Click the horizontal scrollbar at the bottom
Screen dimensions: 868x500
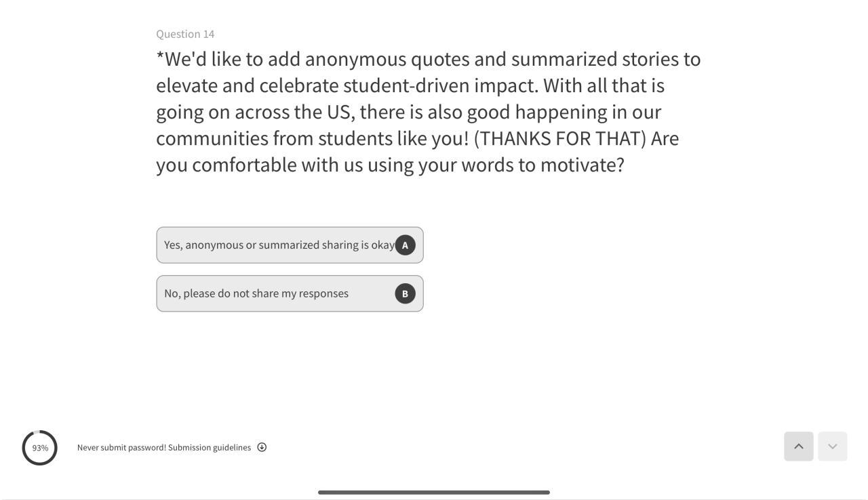(433, 493)
